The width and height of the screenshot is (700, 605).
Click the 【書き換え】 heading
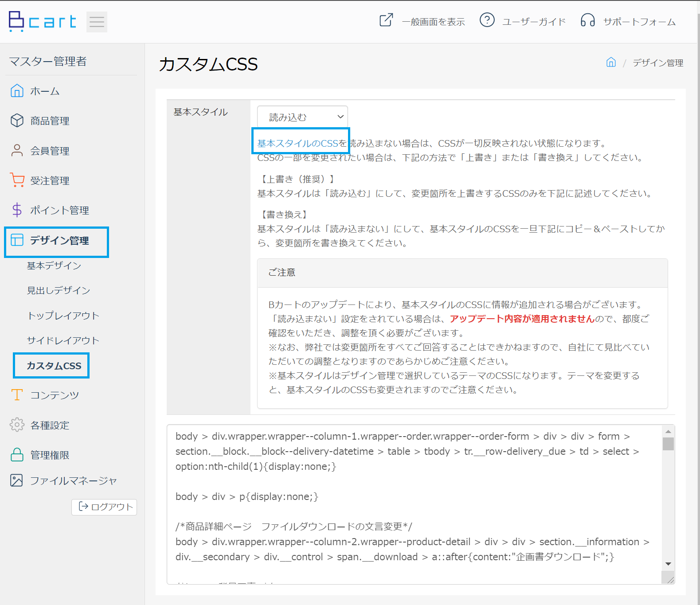[x=284, y=215]
